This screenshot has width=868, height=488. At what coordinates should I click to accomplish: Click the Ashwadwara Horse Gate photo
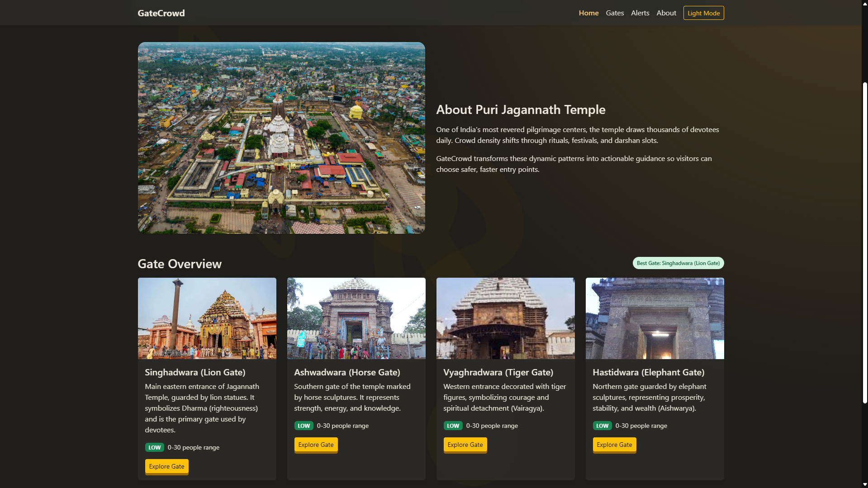click(356, 318)
